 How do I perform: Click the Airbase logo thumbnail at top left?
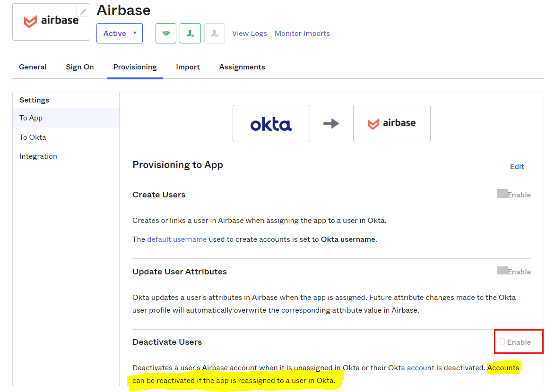click(x=51, y=21)
